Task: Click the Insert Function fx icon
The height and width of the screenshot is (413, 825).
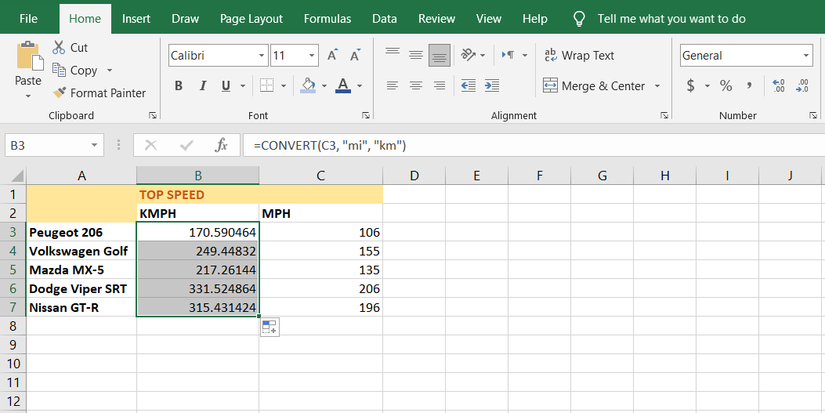Action: (222, 145)
